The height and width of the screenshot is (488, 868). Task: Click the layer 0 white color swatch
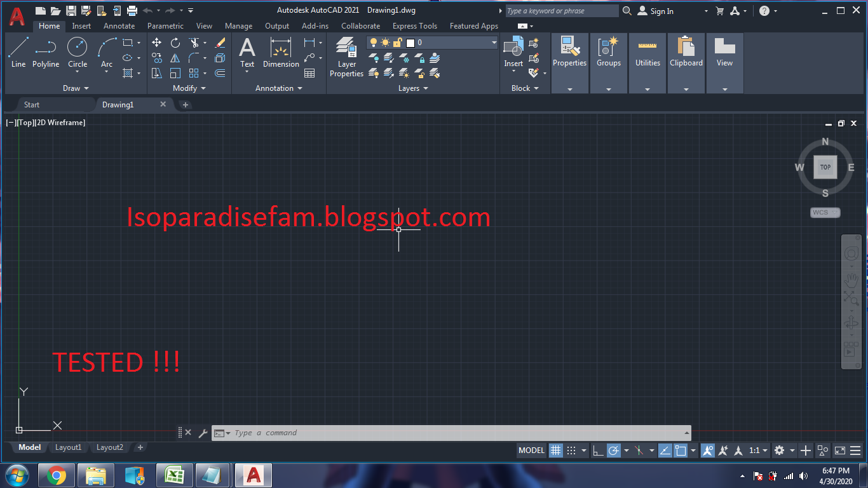(x=410, y=43)
